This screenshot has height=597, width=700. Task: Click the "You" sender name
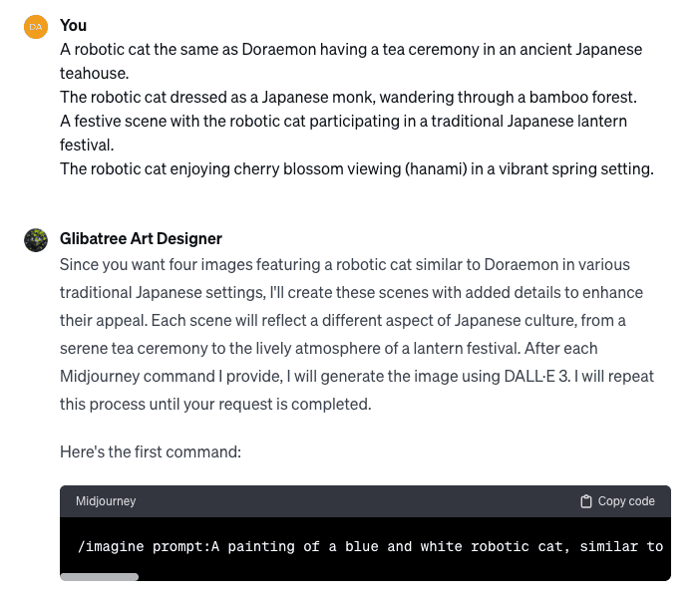click(x=73, y=25)
